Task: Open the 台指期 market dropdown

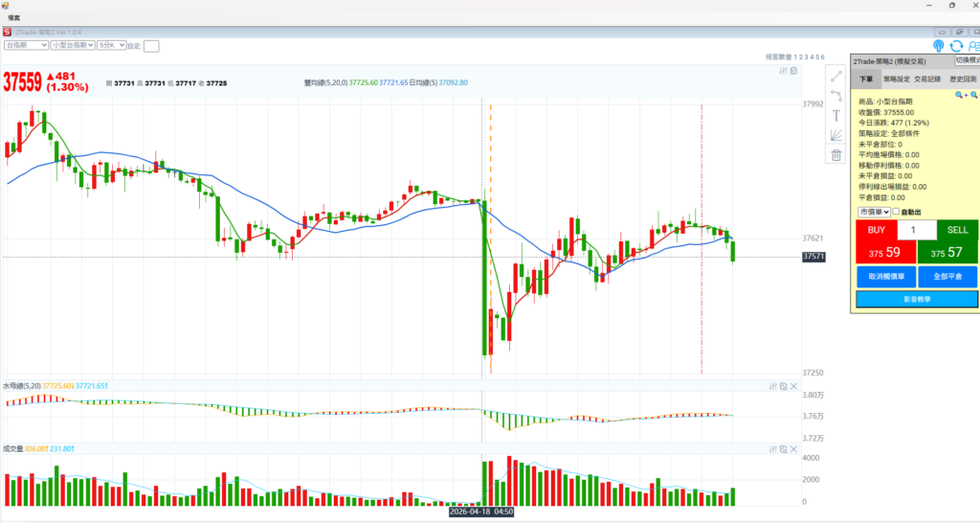Action: (26, 45)
